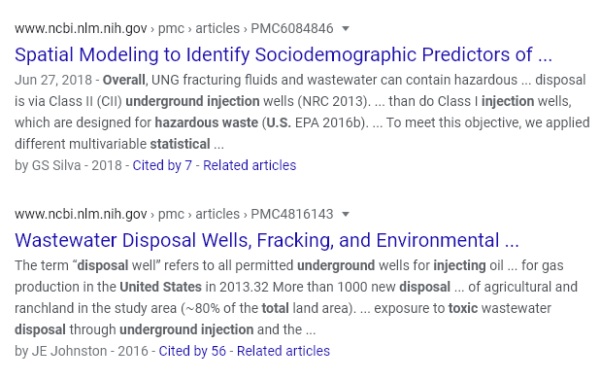
Task: Click the 'by GS Silva - 2018' author text
Action: (x=68, y=165)
